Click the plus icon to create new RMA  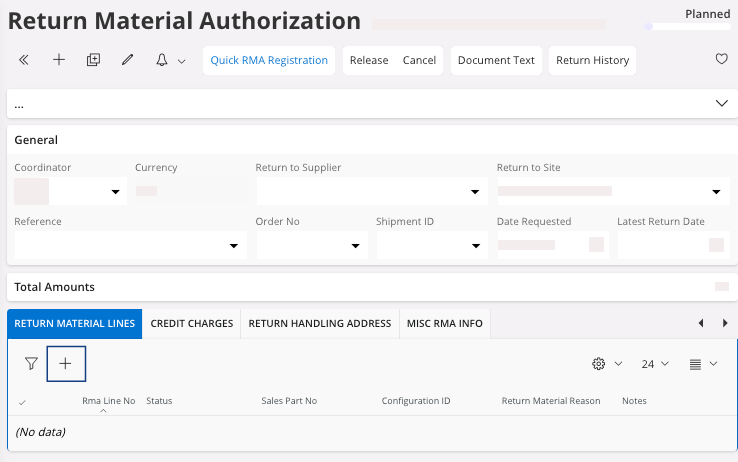pos(59,60)
